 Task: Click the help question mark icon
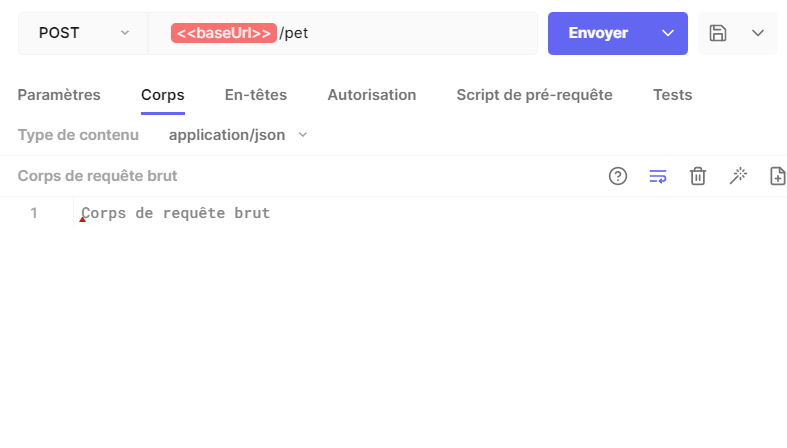[618, 176]
